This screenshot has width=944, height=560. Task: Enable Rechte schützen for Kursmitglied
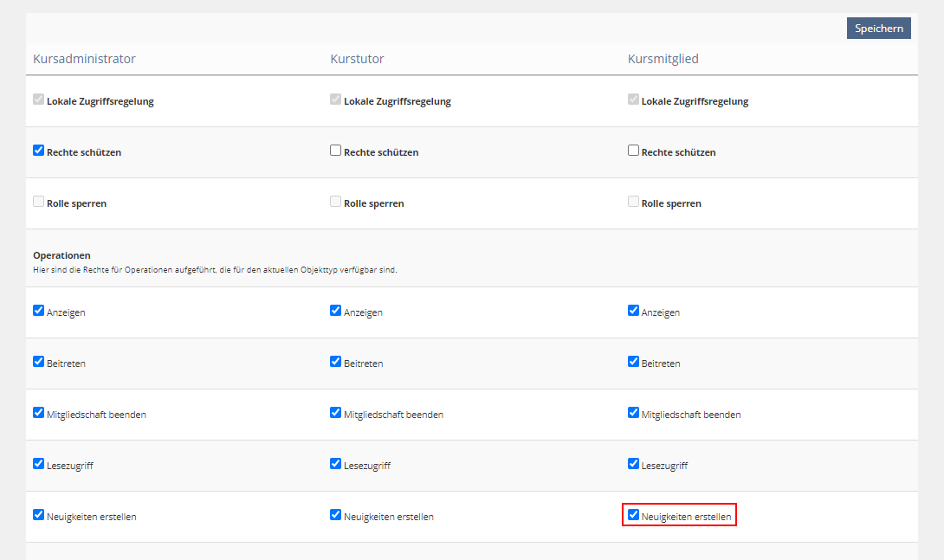[x=633, y=151]
